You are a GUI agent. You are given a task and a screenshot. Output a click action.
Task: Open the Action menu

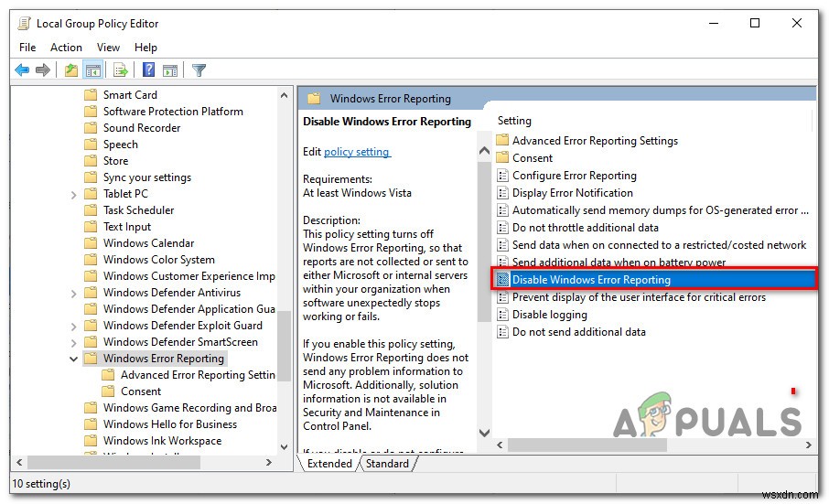(x=66, y=48)
